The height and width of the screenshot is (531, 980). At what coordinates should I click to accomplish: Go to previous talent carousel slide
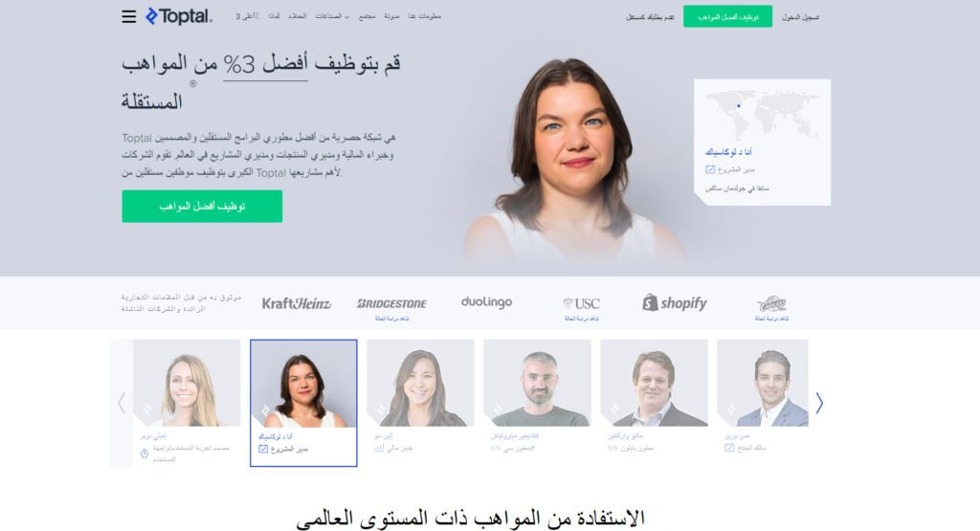(122, 403)
